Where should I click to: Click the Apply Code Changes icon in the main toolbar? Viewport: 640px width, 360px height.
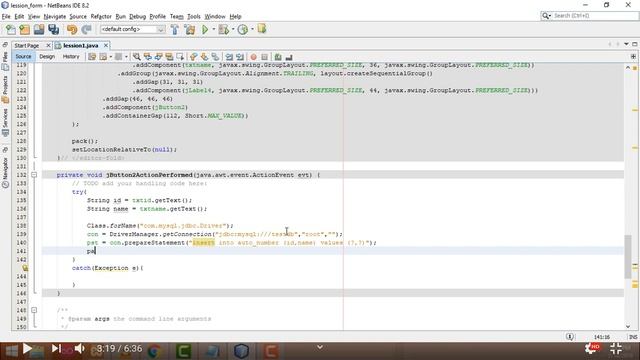pyautogui.click(x=262, y=29)
